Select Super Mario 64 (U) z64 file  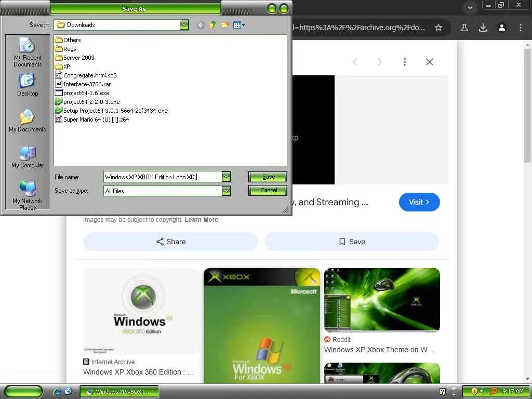point(92,119)
